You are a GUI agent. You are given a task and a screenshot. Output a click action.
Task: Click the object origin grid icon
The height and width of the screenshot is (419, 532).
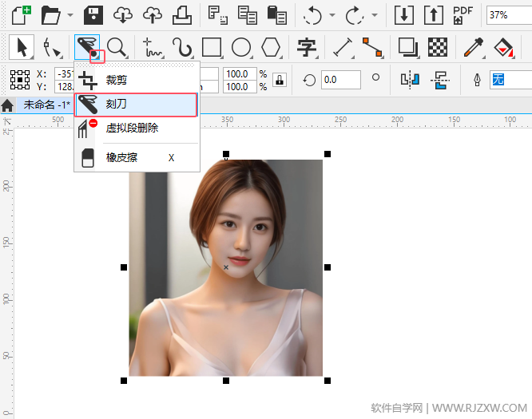pos(20,80)
